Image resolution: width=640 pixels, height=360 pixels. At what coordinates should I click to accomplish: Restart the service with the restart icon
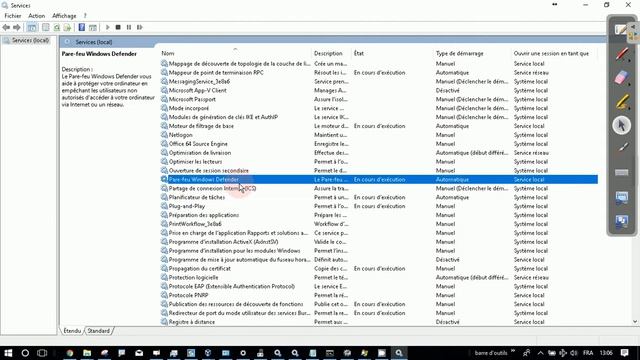tap(140, 27)
